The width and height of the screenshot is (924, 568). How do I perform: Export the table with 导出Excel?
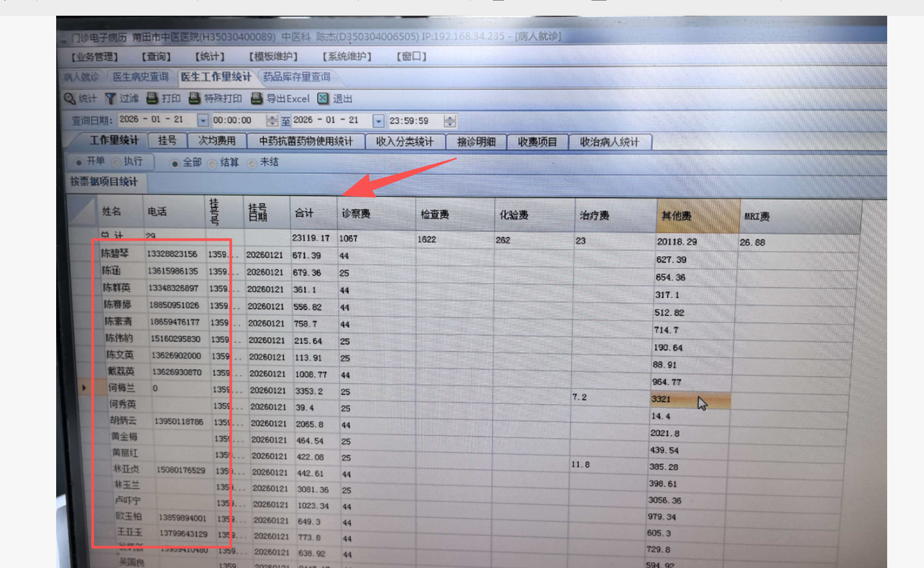pos(280,98)
